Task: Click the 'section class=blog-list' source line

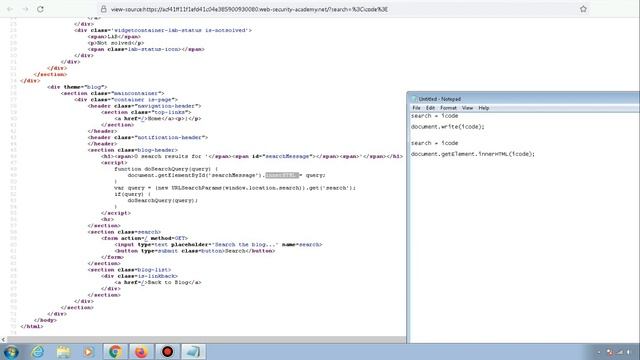Action: [x=129, y=269]
